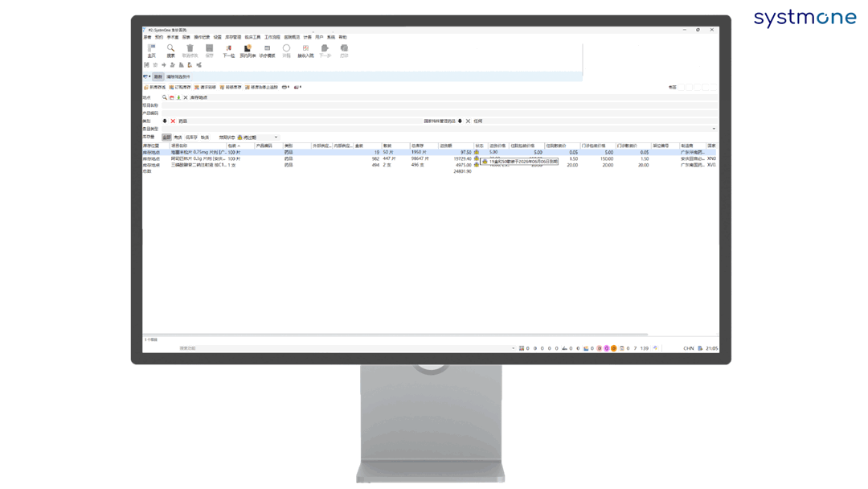Open the 临床工具 menu
The height and width of the screenshot is (489, 868).
(x=252, y=37)
